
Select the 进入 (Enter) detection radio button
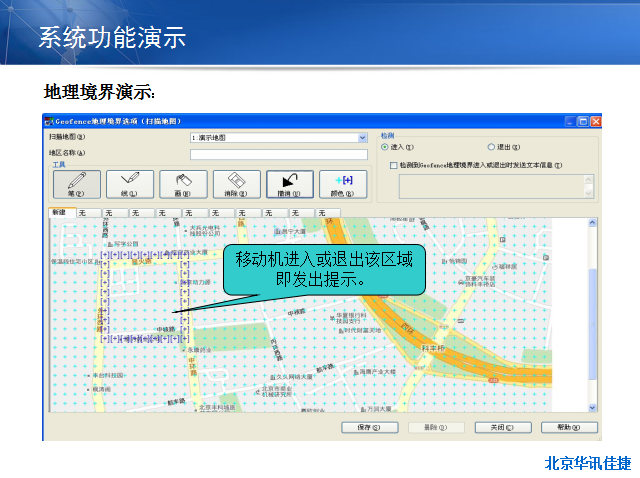[386, 147]
